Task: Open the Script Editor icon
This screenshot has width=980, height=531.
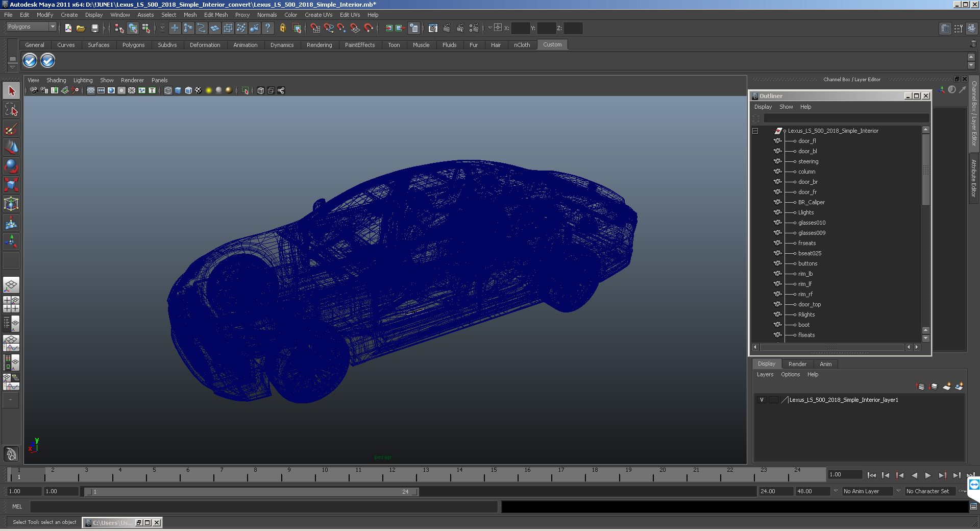Action: click(973, 506)
